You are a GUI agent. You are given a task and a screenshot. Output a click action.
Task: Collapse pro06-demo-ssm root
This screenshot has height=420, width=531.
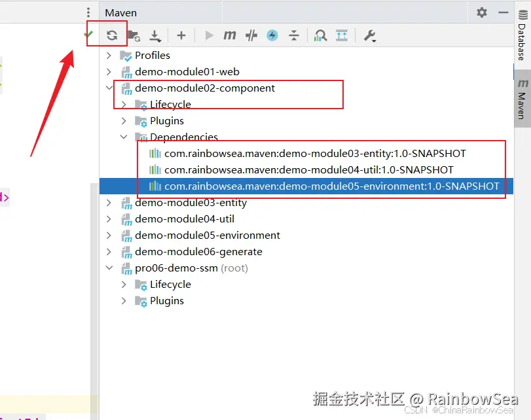click(109, 268)
